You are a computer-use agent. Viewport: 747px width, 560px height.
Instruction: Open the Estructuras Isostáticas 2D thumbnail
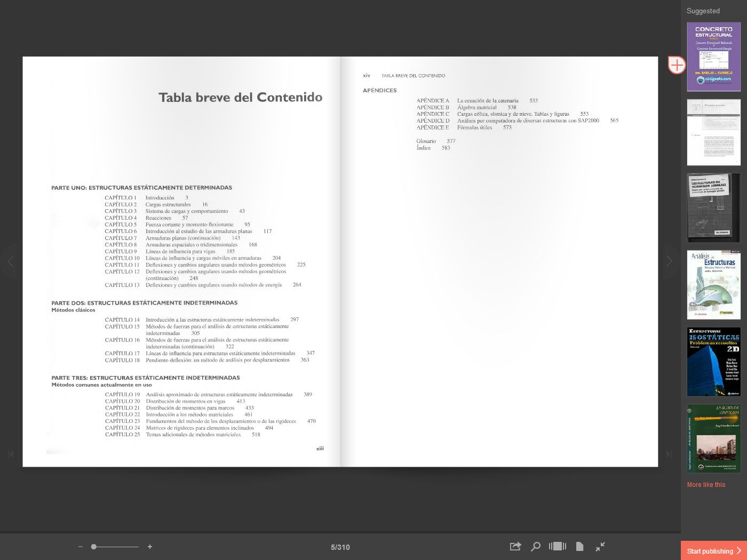pos(713,361)
